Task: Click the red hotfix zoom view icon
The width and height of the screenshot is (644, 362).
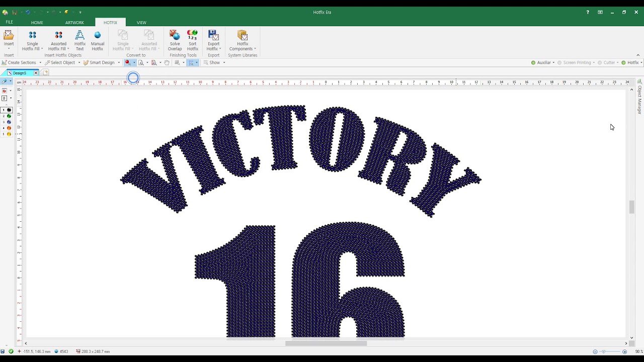Action: coord(128,63)
